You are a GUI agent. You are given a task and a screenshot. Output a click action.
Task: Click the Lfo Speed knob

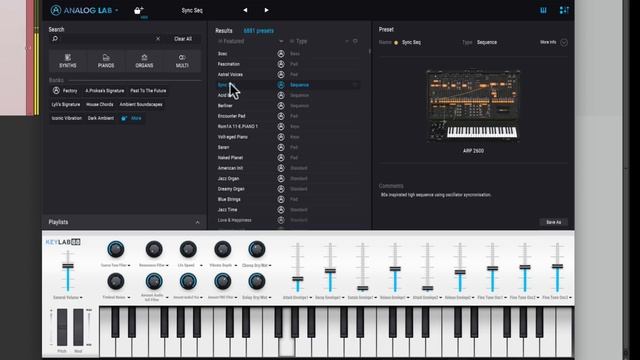[x=188, y=249]
